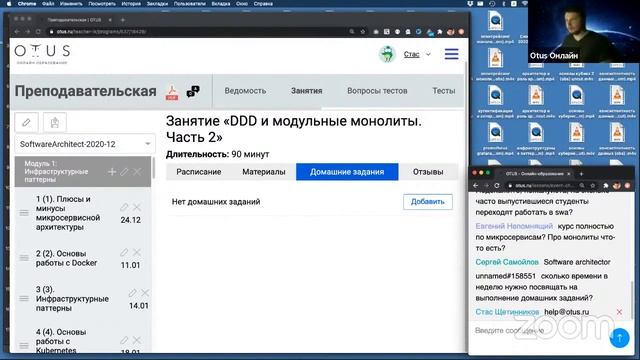Open Файл menu in macOS menu bar

pos(48,4)
